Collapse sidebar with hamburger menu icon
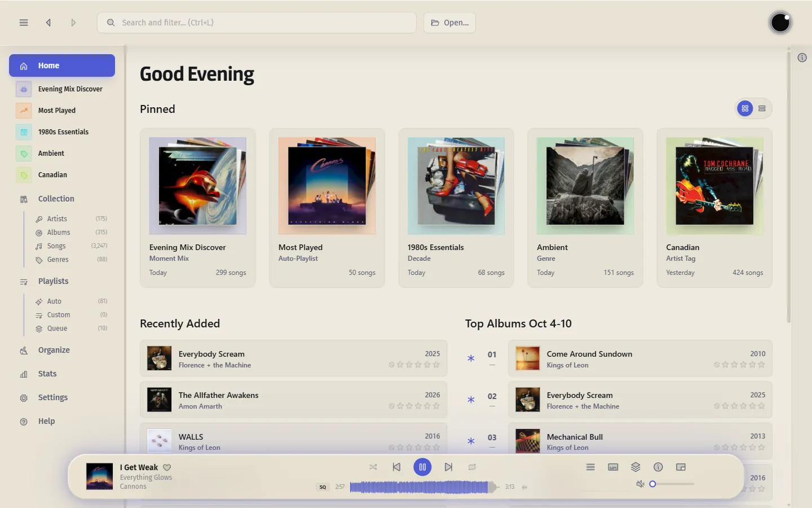 pos(24,23)
